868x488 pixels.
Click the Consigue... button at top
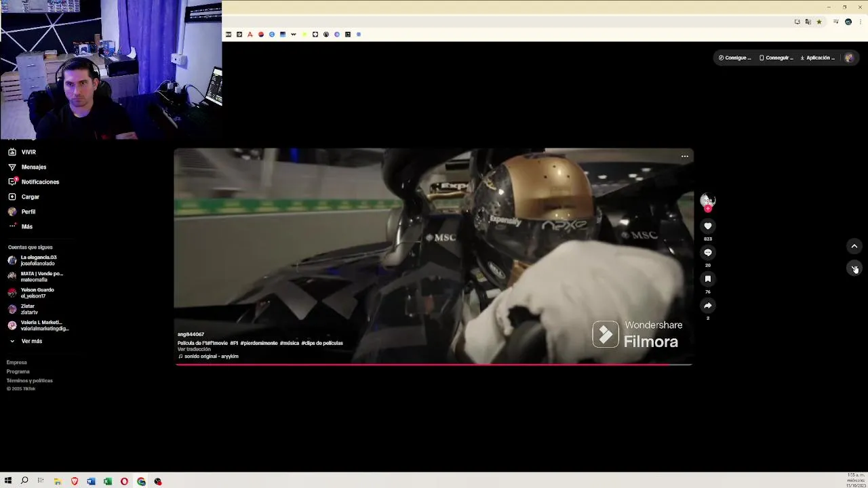pos(735,58)
